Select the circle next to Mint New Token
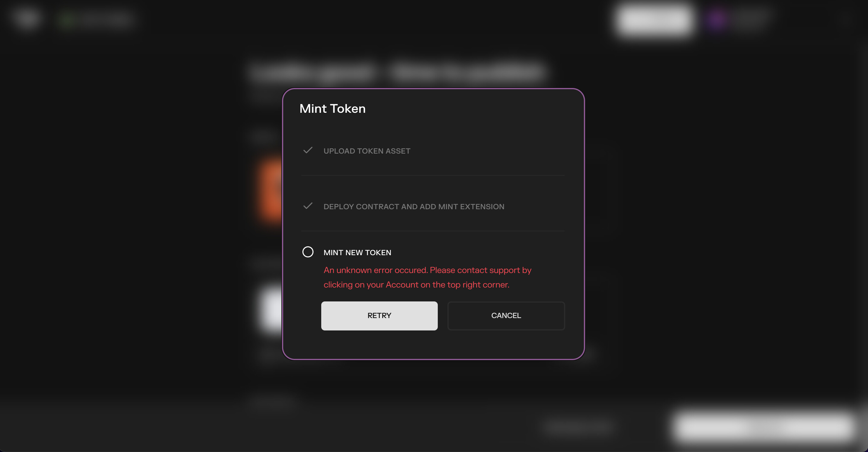868x452 pixels. [308, 252]
